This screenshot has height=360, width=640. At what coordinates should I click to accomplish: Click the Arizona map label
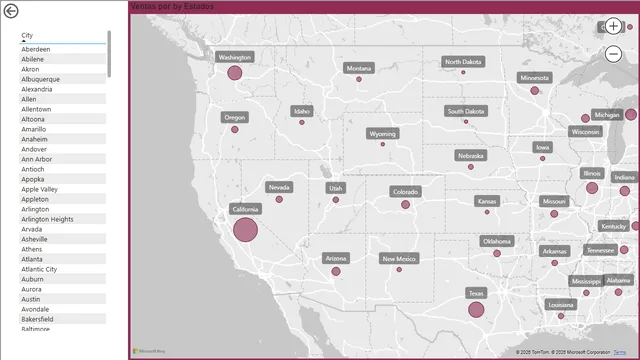point(336,258)
